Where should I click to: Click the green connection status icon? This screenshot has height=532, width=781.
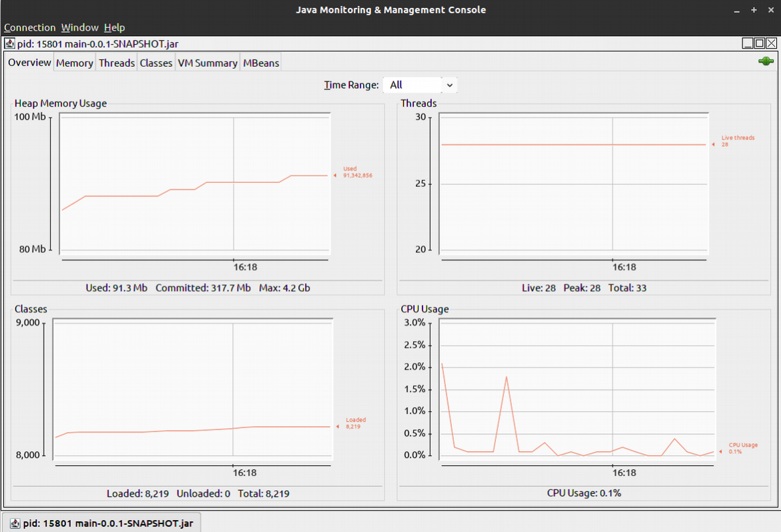point(766,61)
